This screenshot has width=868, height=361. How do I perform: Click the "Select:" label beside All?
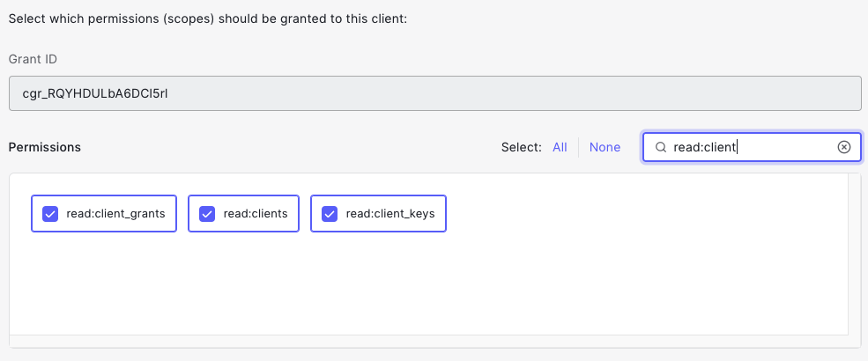522,147
